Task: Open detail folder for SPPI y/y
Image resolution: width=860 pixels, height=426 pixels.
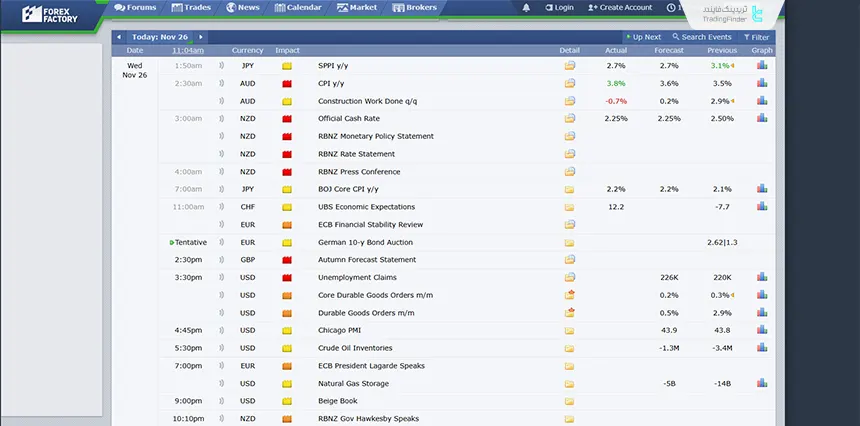Action: [569, 66]
